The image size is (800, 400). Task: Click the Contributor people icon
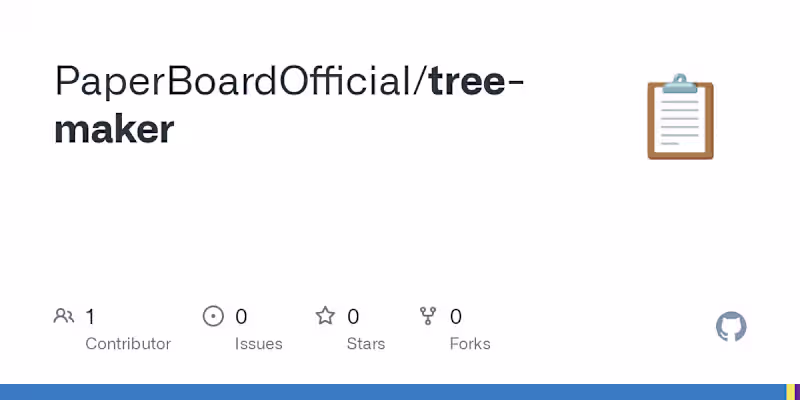point(64,317)
